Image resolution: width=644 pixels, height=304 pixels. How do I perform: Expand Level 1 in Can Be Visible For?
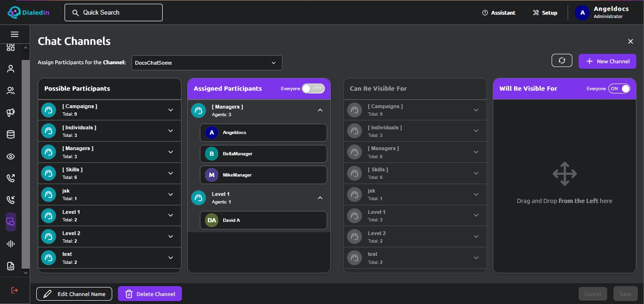[476, 216]
